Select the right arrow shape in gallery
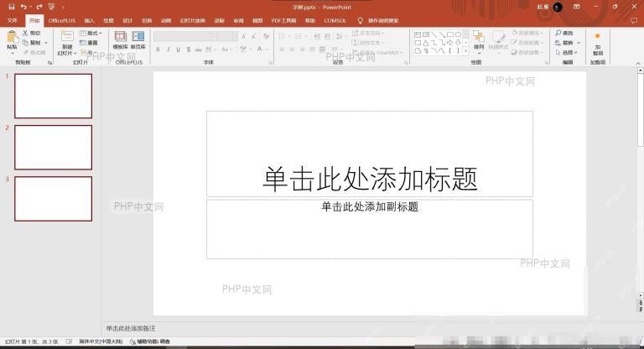Viewport: 644px width, 349px height. [x=450, y=42]
